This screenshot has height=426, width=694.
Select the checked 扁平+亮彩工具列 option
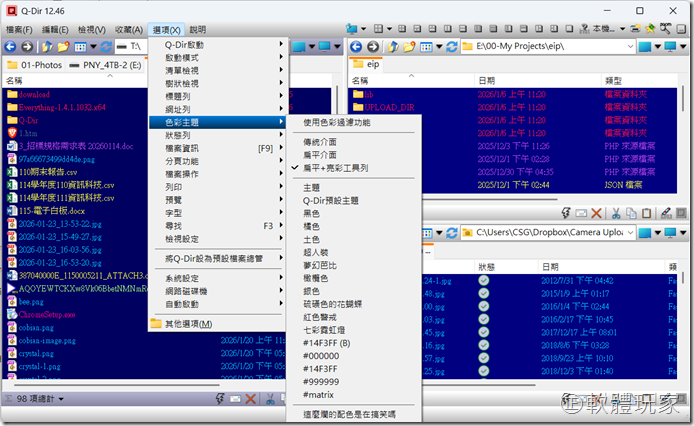(x=335, y=168)
